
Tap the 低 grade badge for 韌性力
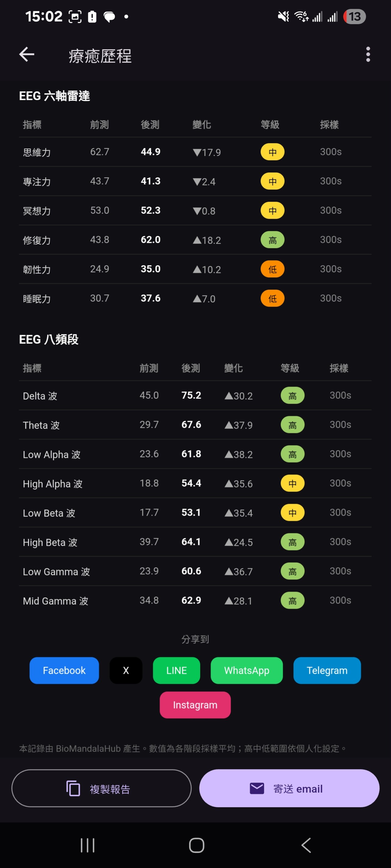pos(272,269)
